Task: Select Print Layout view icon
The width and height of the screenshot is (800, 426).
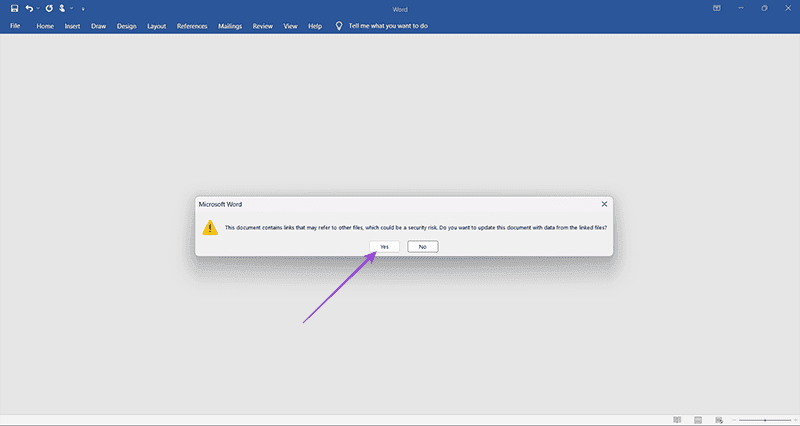Action: click(698, 420)
